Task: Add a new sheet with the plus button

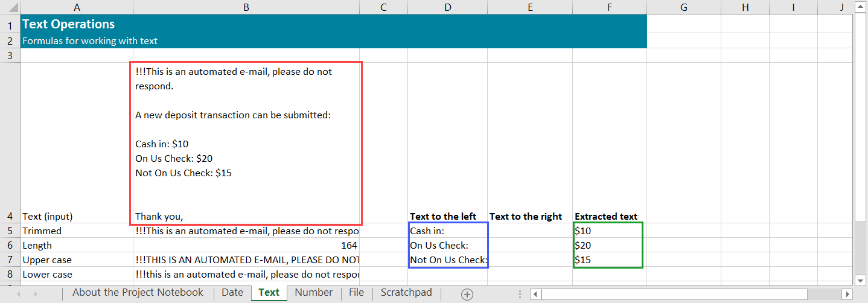Action: click(467, 294)
